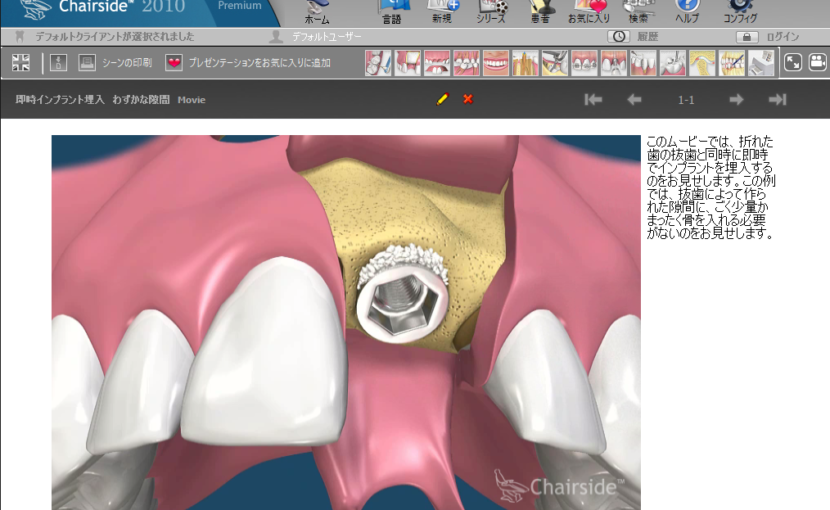This screenshot has width=830, height=510.
Task: Click the save-to-disk icon next to the flag
Action: 58,62
